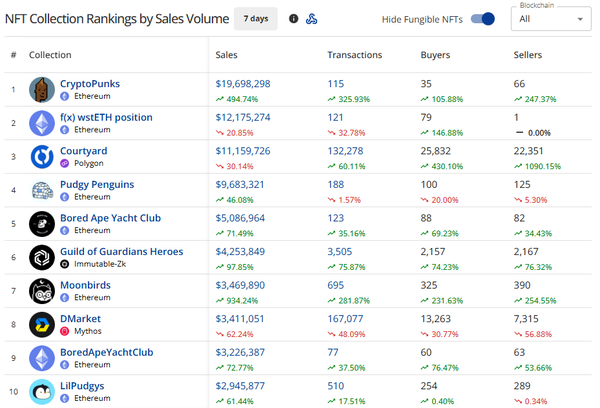Click the # rank column header
The width and height of the screenshot is (600, 408).
(x=13, y=55)
